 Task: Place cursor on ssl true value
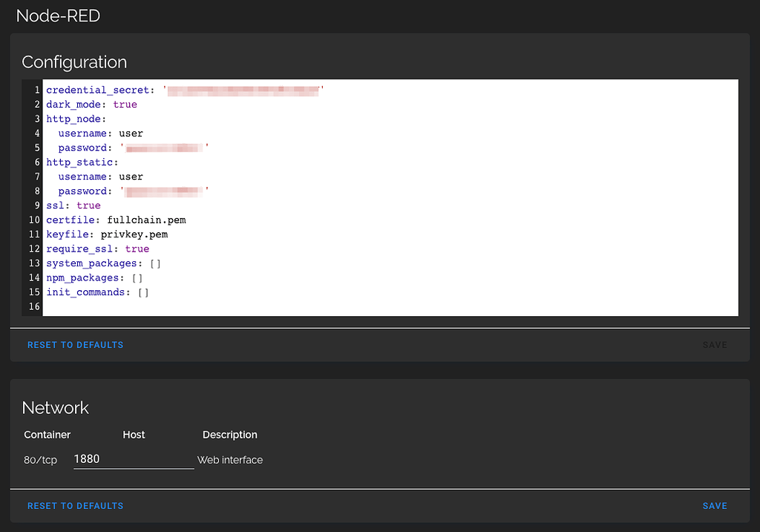pos(88,206)
